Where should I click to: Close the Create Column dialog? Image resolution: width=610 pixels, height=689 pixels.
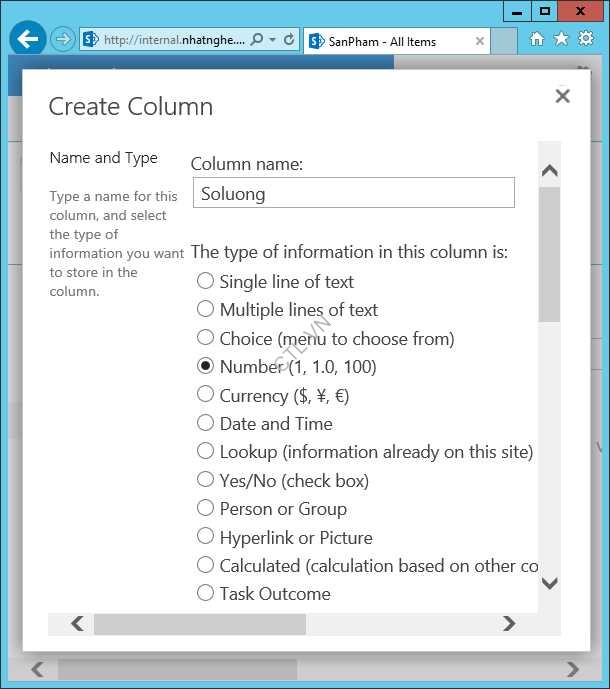[562, 96]
